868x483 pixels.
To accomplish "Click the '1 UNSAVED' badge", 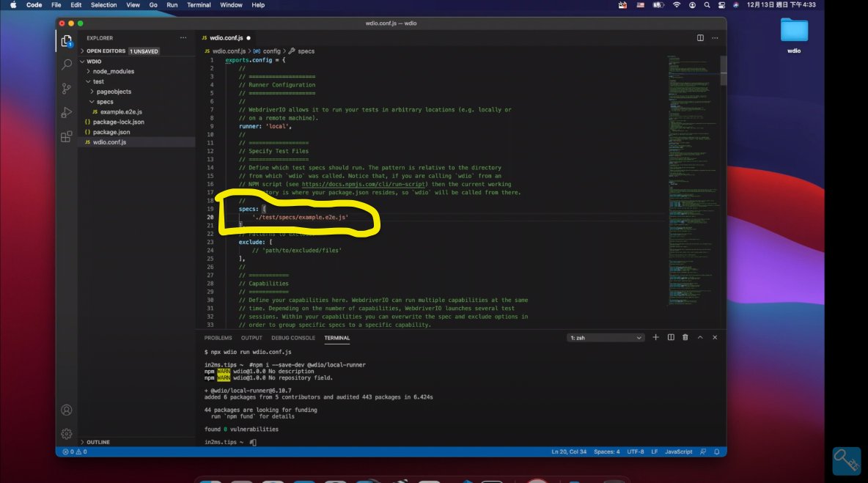I will point(144,51).
